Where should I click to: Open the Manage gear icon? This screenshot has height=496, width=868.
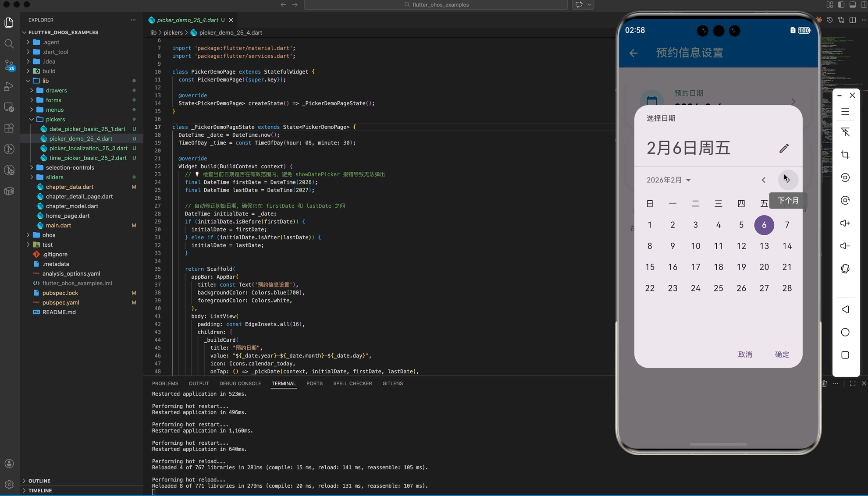(x=9, y=484)
